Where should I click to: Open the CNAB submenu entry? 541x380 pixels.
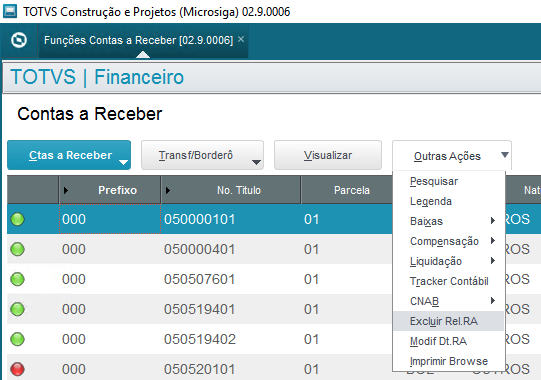pos(449,301)
